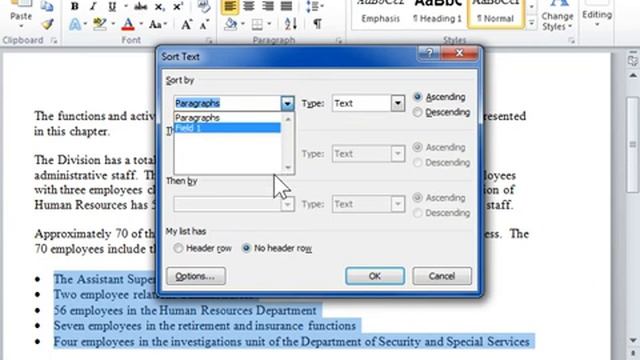Click the Sort by combo box field
Image resolution: width=640 pixels, height=360 pixels.
[227, 104]
